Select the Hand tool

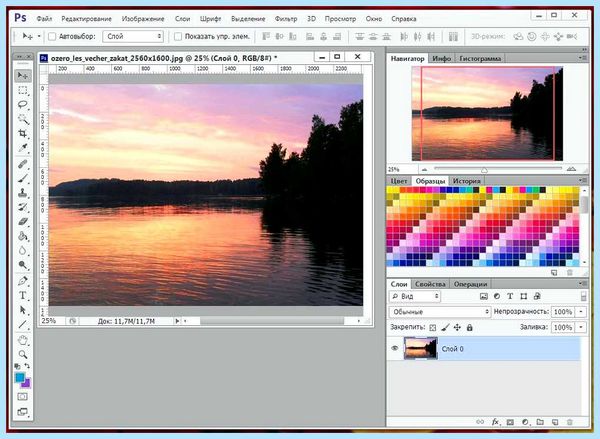pyautogui.click(x=23, y=340)
